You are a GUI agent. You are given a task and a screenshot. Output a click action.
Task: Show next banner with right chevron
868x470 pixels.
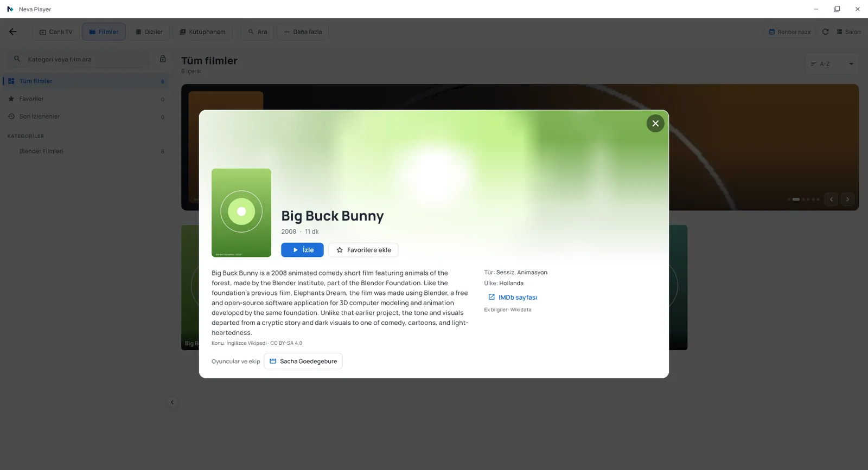tap(847, 199)
